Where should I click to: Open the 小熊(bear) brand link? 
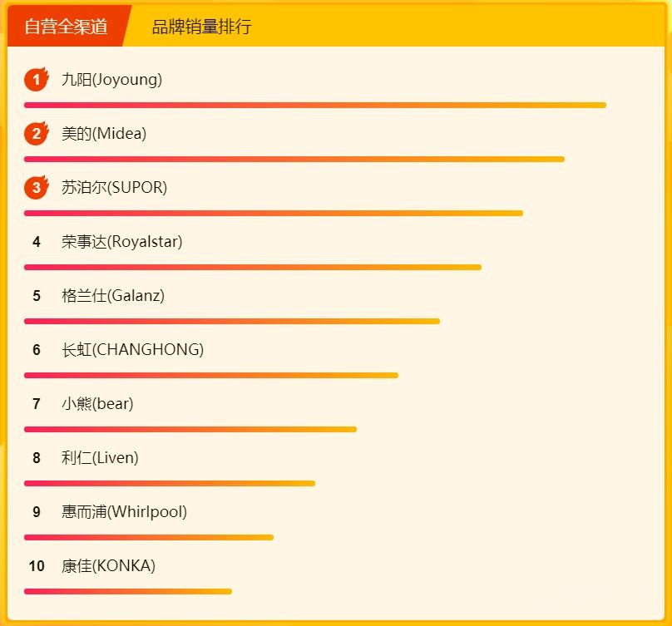coord(97,404)
